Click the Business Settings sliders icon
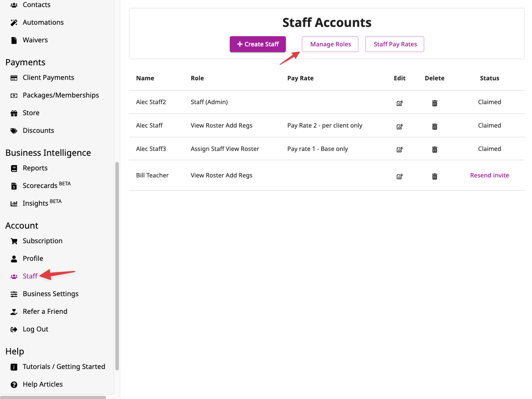 point(14,294)
